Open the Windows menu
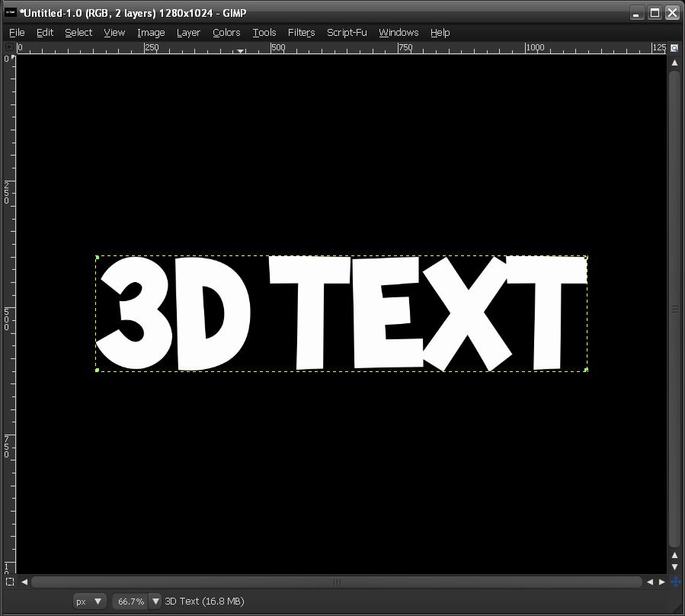685x616 pixels. pos(399,32)
